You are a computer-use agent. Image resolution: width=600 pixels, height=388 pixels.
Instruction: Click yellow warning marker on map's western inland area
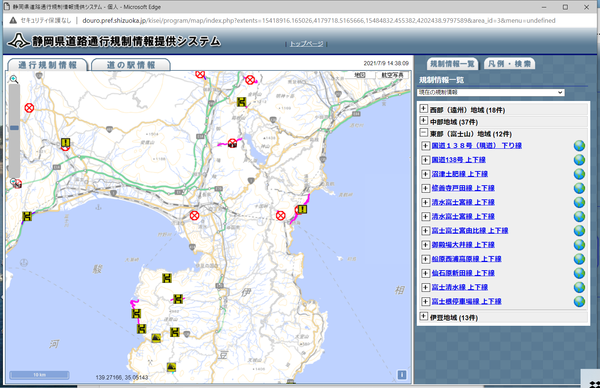[x=65, y=143]
